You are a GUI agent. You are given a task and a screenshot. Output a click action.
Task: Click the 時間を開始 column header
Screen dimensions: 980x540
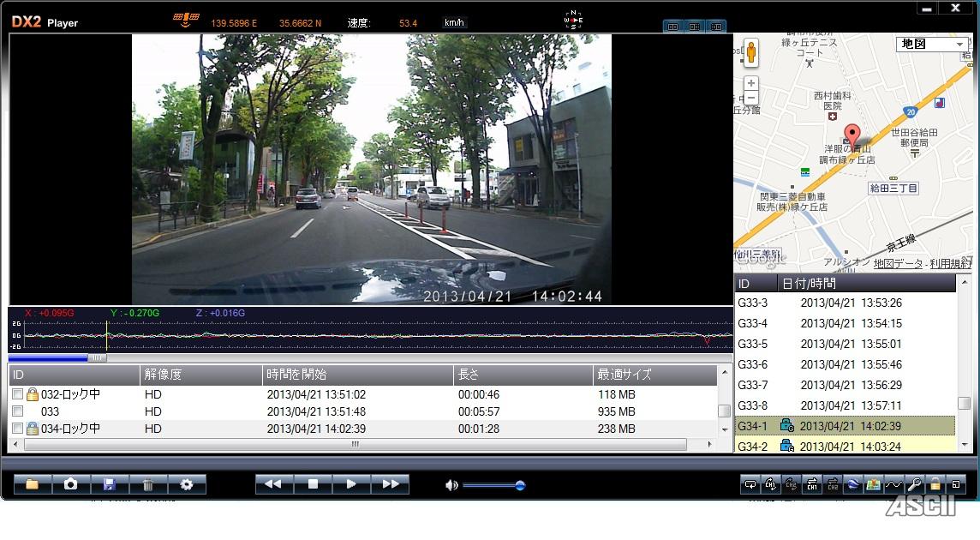click(x=358, y=375)
